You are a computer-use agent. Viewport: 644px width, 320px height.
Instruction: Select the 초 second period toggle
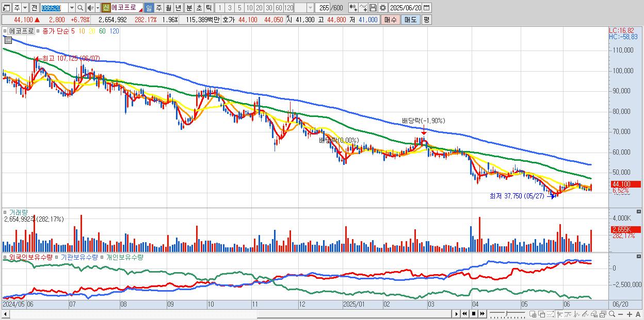(x=199, y=8)
